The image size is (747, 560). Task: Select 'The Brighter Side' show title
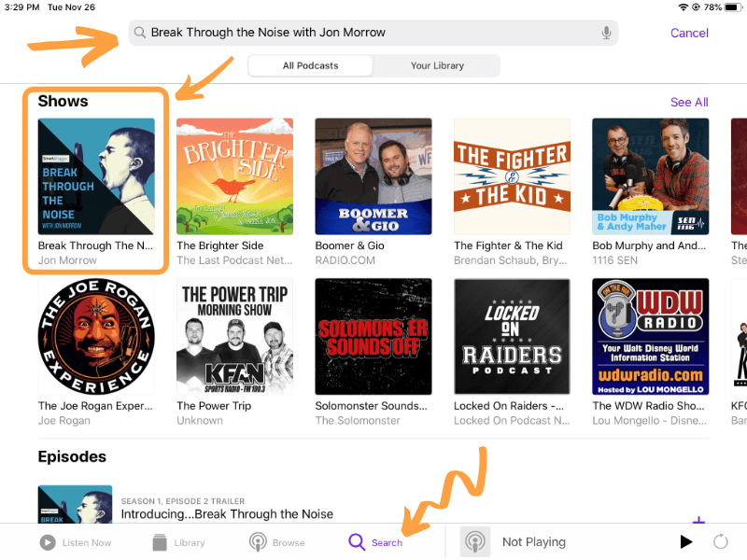[220, 245]
